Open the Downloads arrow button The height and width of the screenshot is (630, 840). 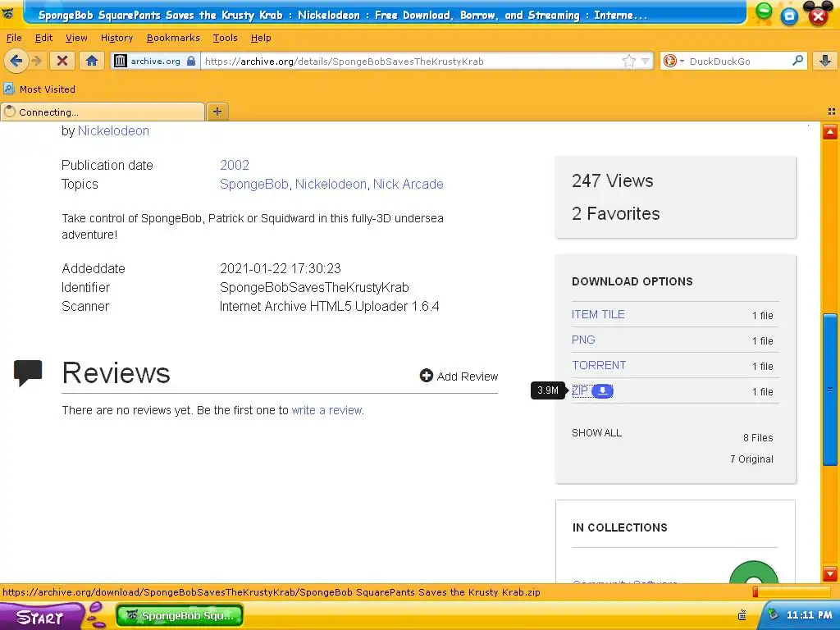pos(825,61)
